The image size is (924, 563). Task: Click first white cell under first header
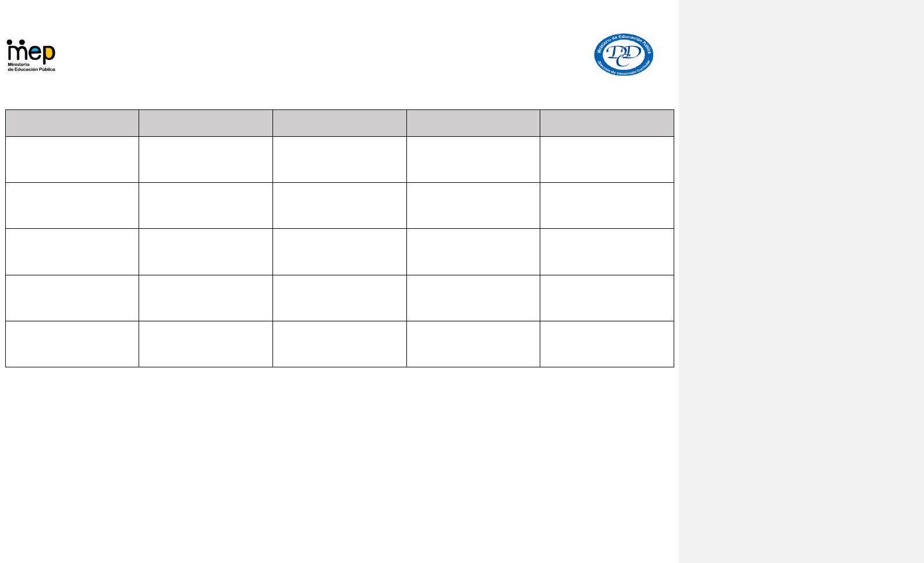pos(72,160)
